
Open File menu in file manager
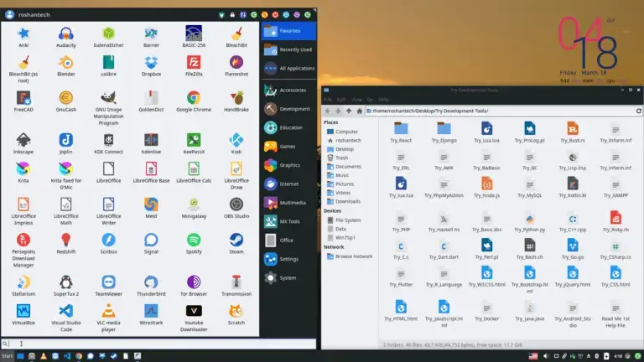click(327, 100)
